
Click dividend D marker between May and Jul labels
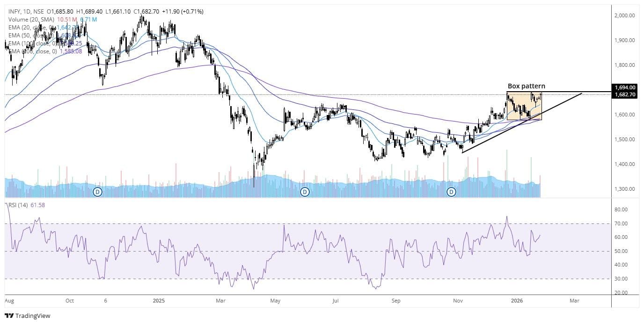click(305, 192)
